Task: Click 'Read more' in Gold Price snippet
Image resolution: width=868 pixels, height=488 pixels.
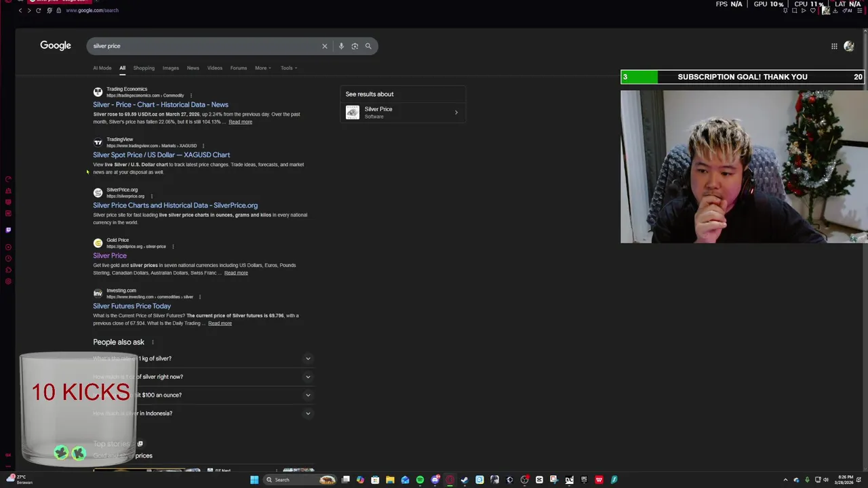Action: click(236, 273)
